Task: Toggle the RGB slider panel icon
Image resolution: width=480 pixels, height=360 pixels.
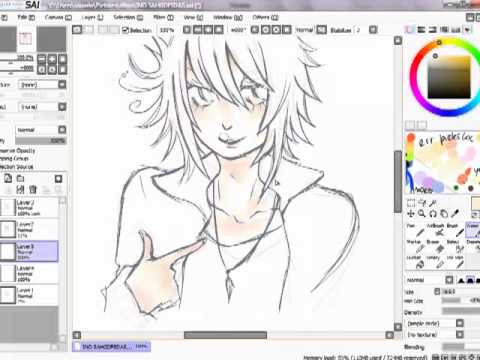Action: pyautogui.click(x=421, y=30)
